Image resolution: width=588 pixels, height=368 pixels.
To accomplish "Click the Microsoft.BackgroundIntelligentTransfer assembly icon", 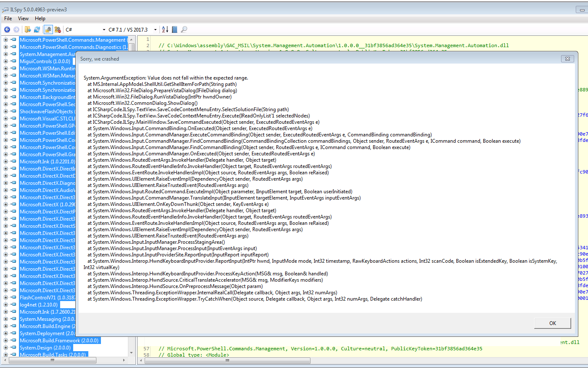I will [13, 97].
